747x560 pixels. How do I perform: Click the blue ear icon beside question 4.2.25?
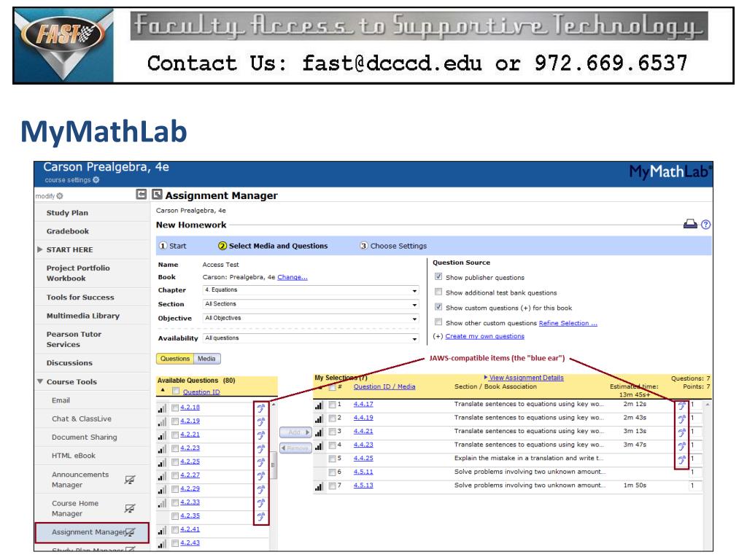click(261, 462)
